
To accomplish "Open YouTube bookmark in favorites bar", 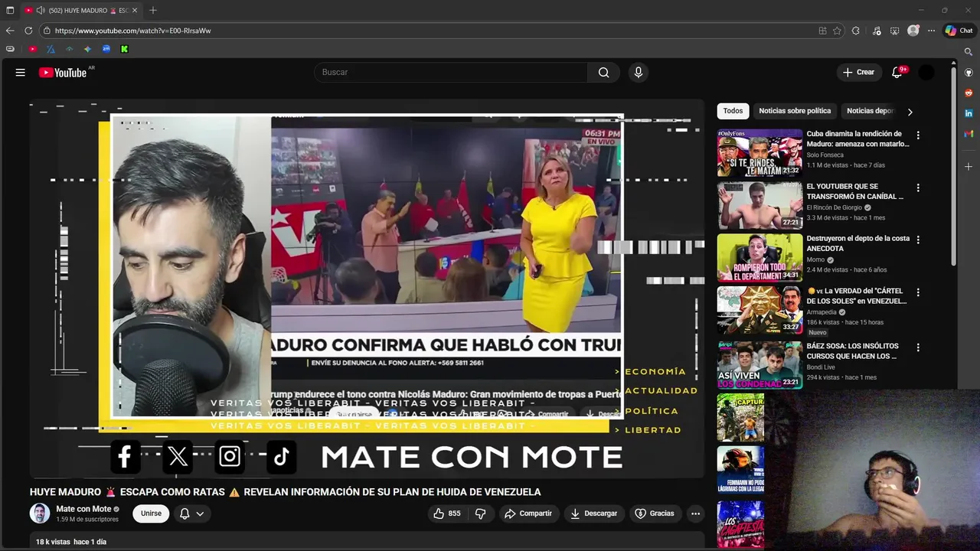I will [x=32, y=49].
